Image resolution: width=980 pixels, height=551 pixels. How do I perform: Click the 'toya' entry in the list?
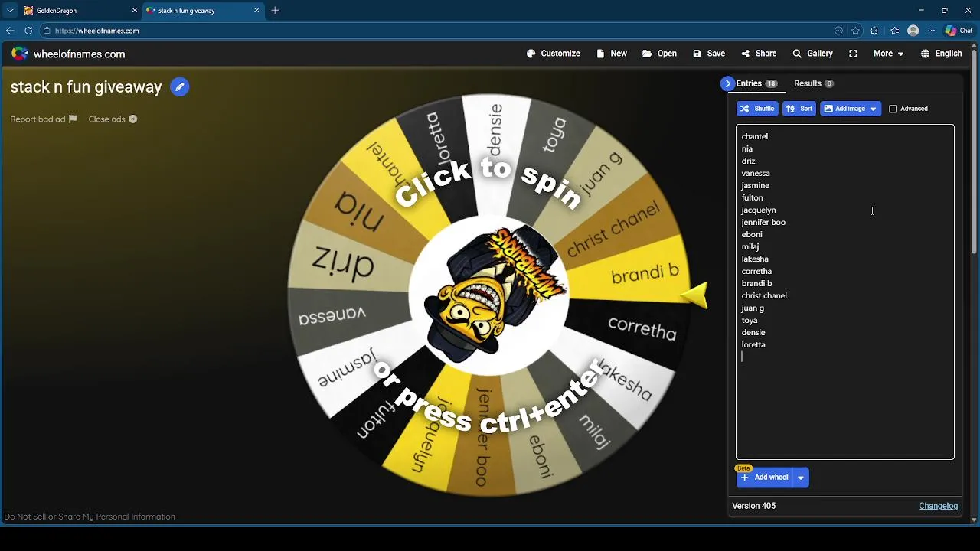point(749,320)
